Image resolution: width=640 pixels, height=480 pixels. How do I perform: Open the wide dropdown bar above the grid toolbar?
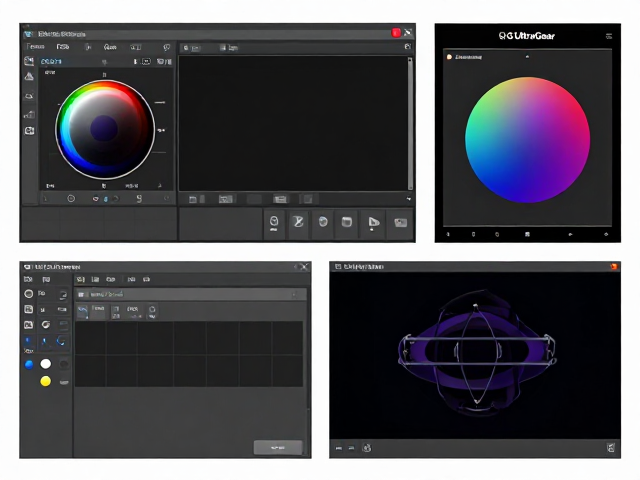click(191, 294)
